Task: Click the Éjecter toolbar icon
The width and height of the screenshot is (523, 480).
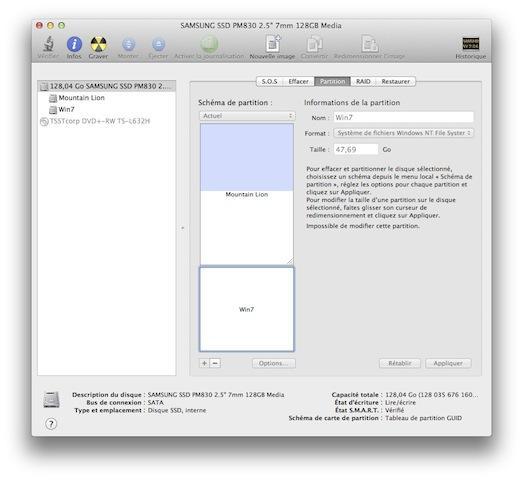Action: coord(158,44)
